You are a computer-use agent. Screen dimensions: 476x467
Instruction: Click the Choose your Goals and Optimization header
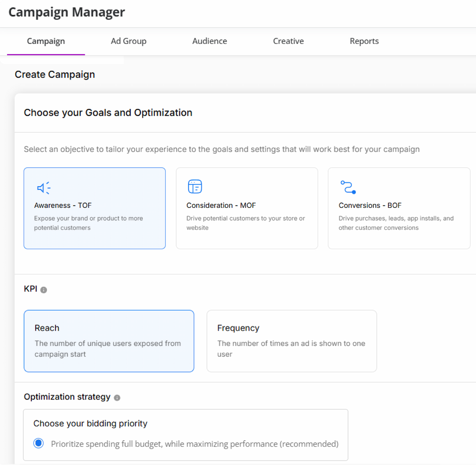108,113
